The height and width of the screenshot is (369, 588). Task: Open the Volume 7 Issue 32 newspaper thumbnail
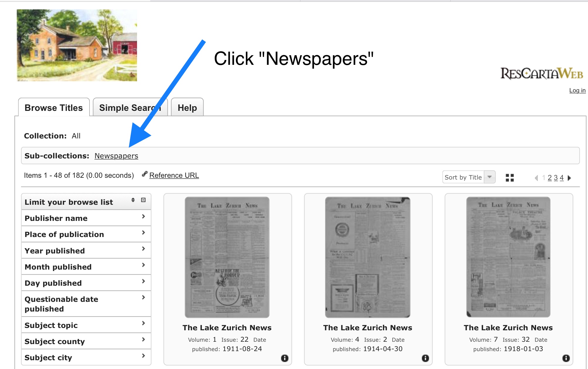pyautogui.click(x=508, y=257)
